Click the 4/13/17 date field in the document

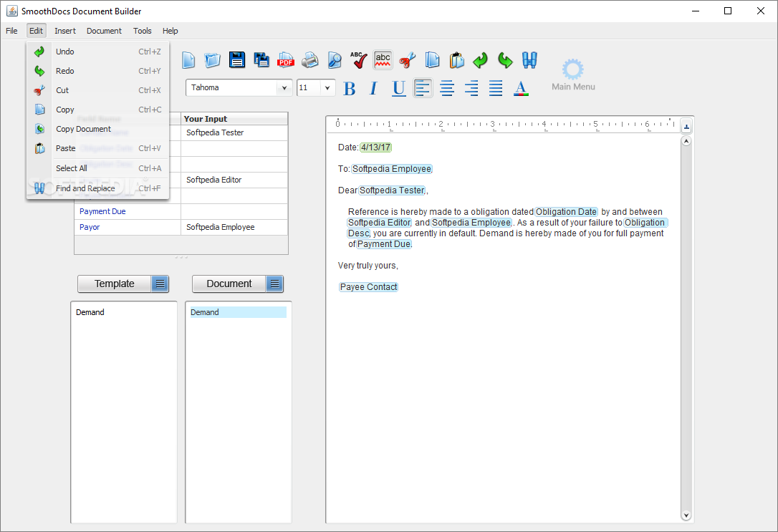click(x=375, y=147)
